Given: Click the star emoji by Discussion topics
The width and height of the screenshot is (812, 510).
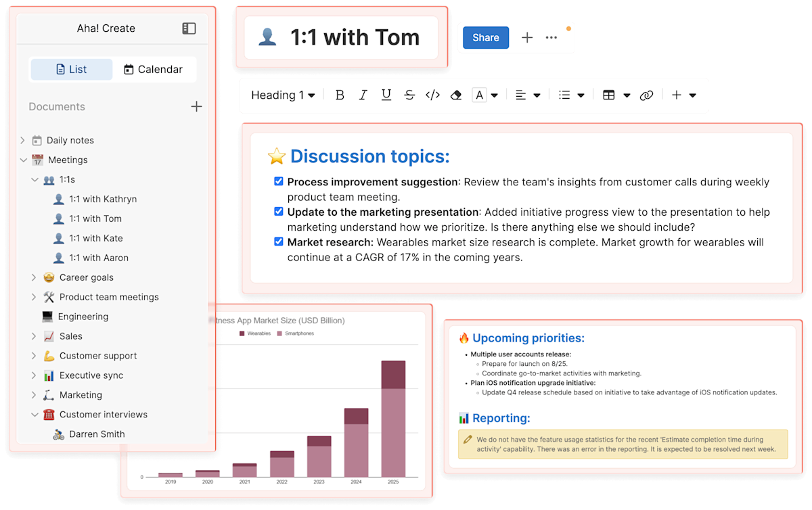Looking at the screenshot, I should click(277, 156).
